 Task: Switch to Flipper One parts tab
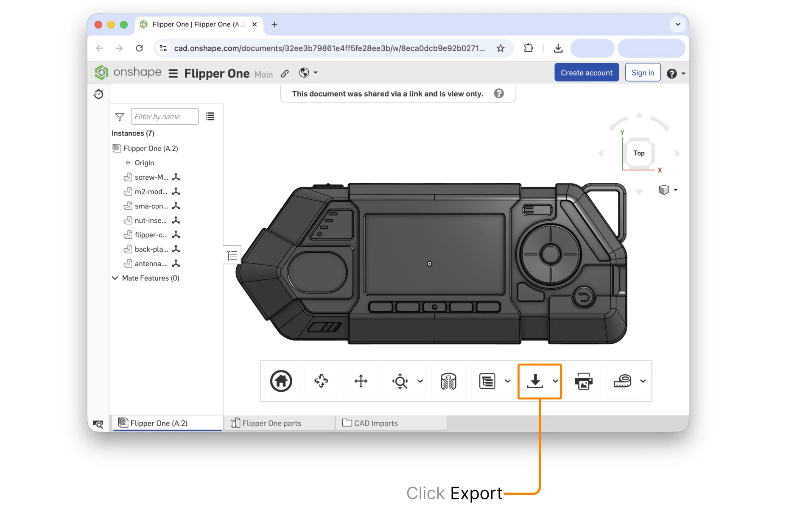point(279,423)
